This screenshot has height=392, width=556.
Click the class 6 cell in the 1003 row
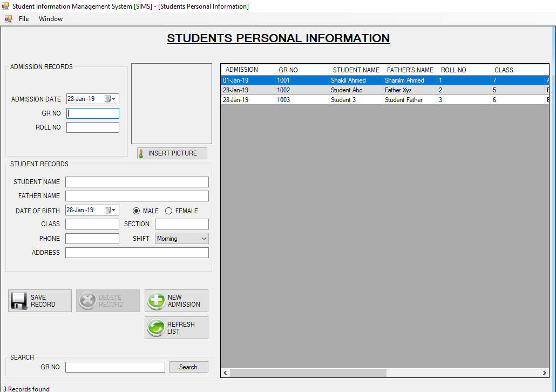[x=518, y=100]
